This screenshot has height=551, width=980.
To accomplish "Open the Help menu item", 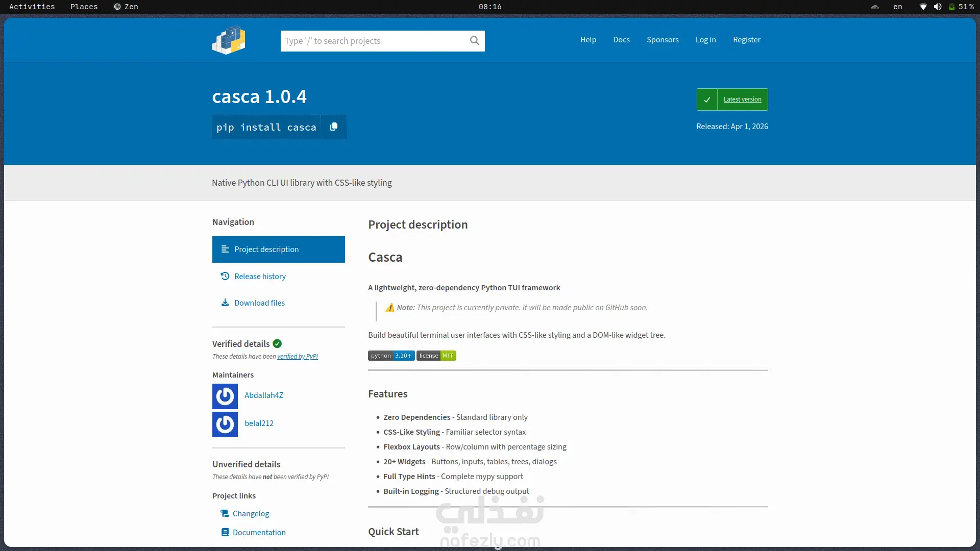I will [x=588, y=40].
